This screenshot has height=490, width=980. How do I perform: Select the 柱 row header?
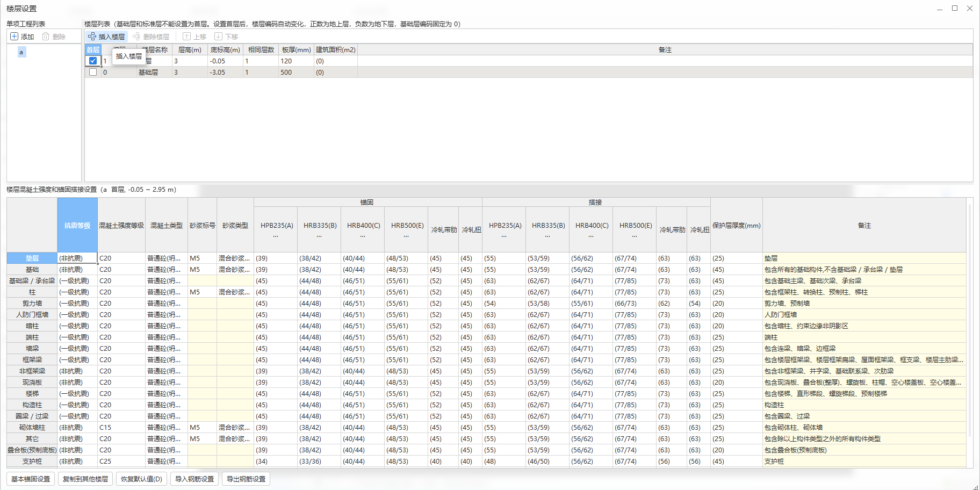point(32,292)
